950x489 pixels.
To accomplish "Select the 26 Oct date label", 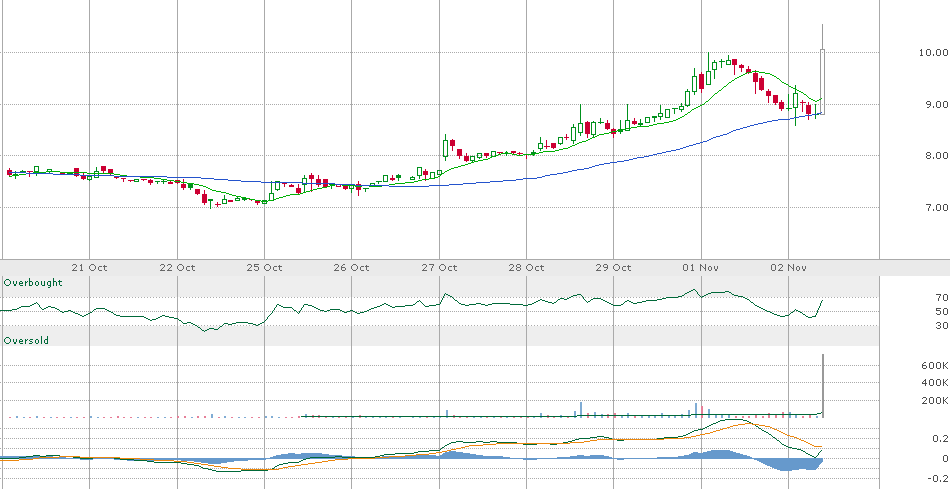I will [x=351, y=267].
